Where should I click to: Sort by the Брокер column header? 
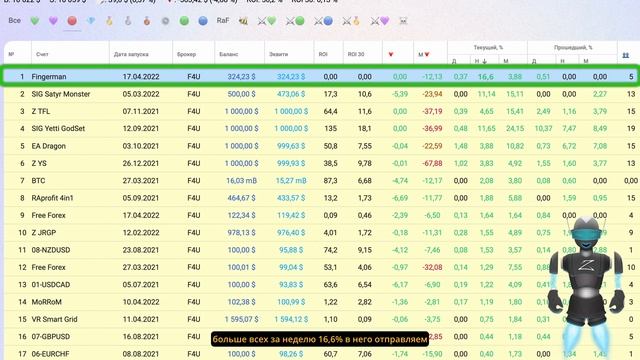[187, 54]
